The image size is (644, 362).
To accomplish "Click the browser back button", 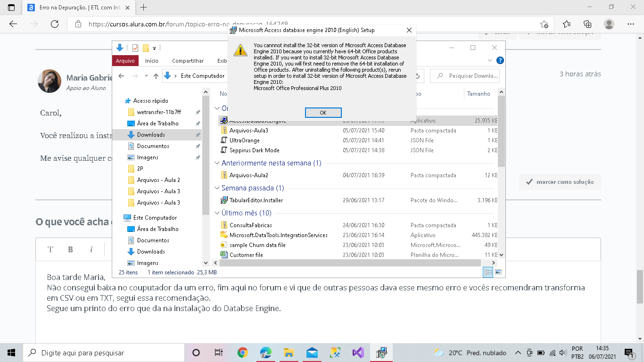I will tap(13, 24).
